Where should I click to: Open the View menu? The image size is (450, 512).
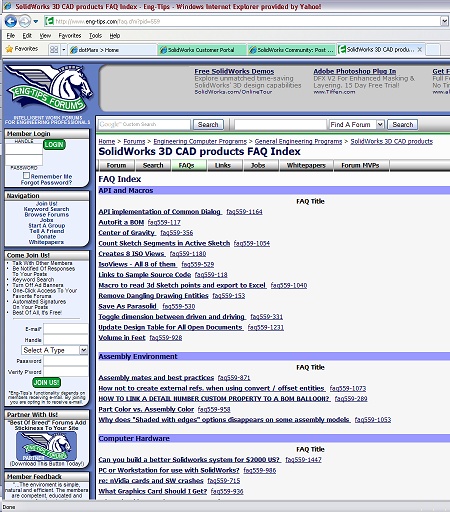point(45,36)
